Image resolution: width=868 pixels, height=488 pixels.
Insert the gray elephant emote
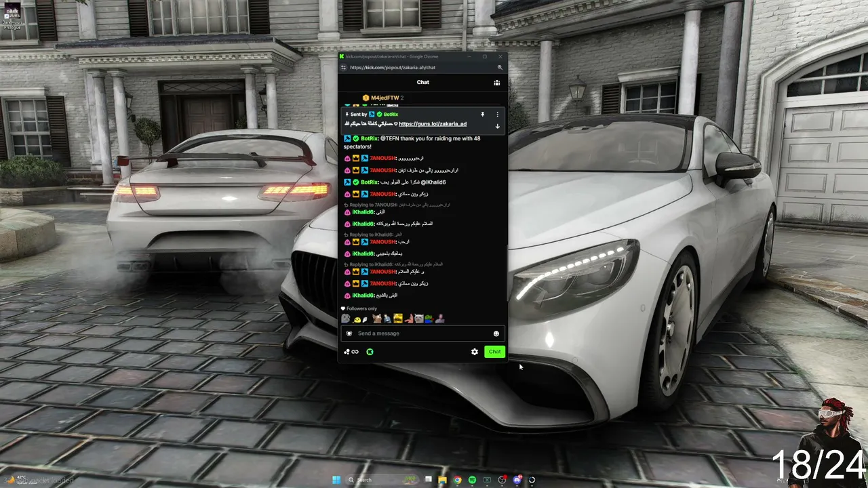(x=346, y=319)
